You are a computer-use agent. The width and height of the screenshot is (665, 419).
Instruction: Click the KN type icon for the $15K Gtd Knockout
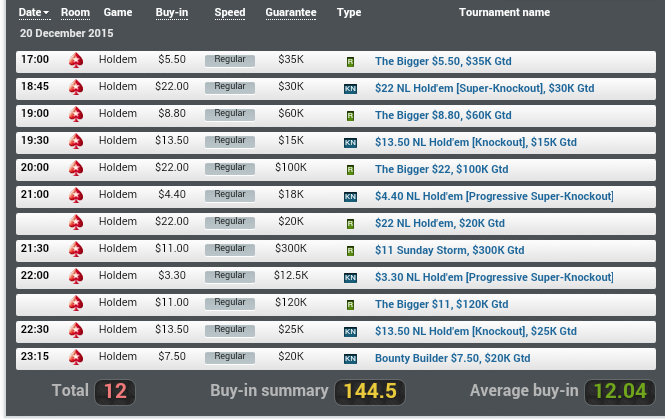[x=350, y=143]
